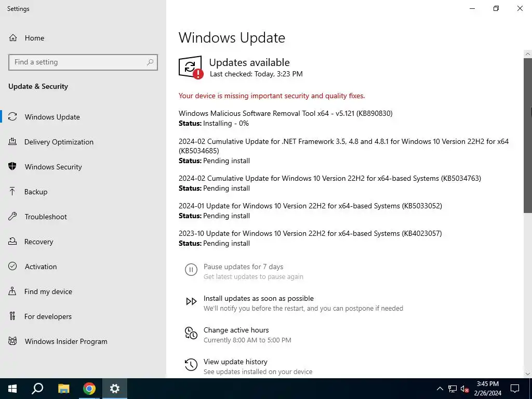Click the Windows Insider Program cat icon
Screen dimensions: 532x399
[x=12, y=341]
